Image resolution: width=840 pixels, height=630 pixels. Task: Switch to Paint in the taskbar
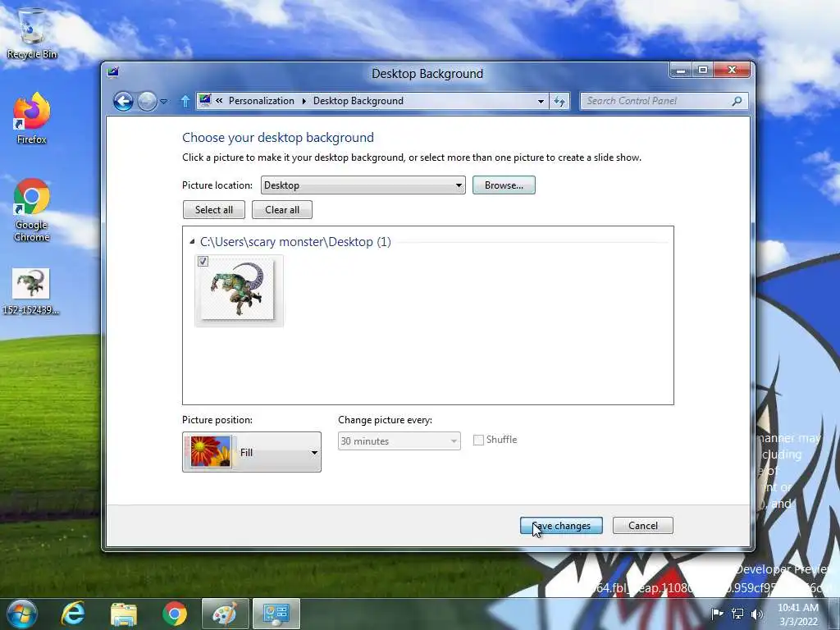(x=225, y=614)
